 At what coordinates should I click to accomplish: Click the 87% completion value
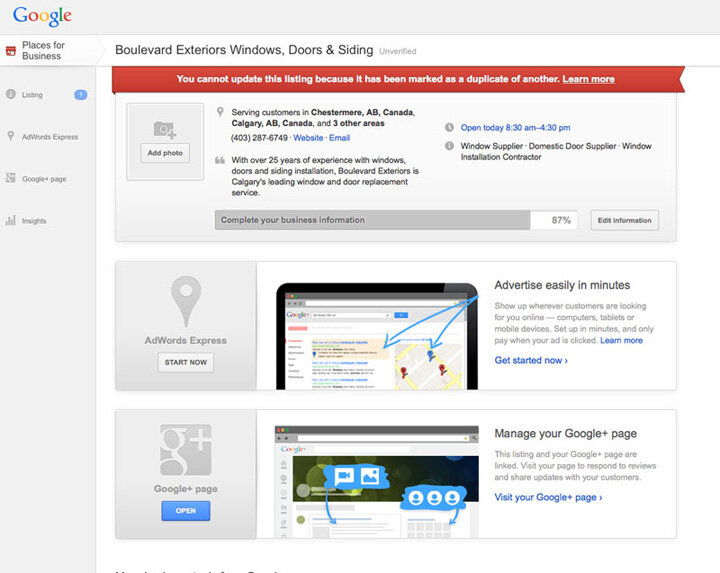pos(561,220)
